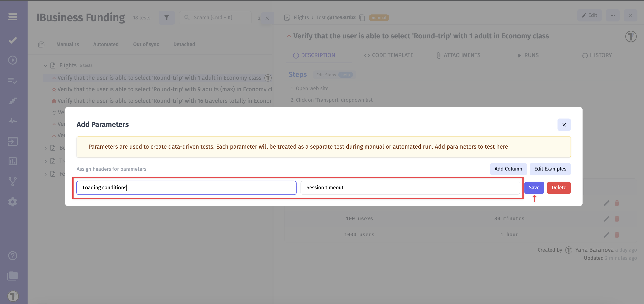Open Reports via the chart icon

(x=12, y=161)
